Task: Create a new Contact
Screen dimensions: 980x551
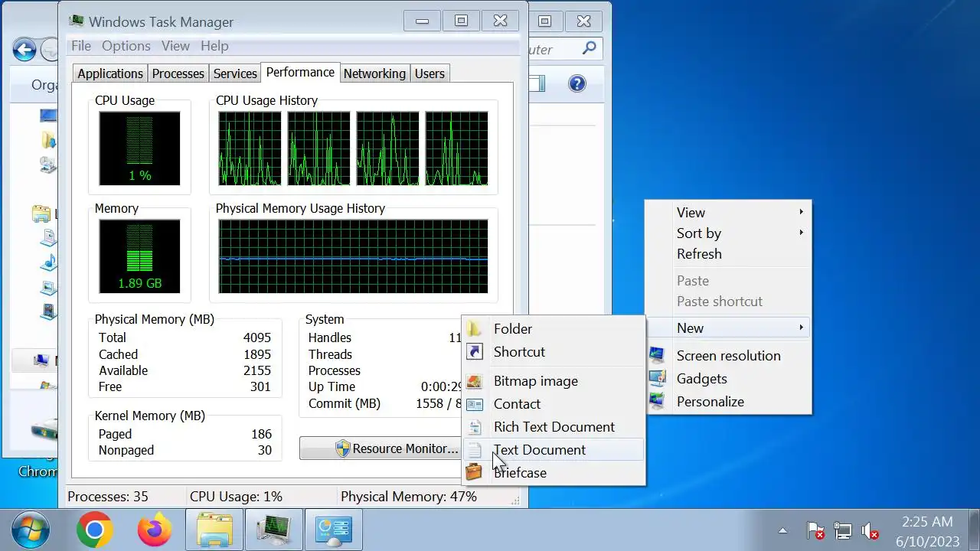Action: [x=554, y=403]
